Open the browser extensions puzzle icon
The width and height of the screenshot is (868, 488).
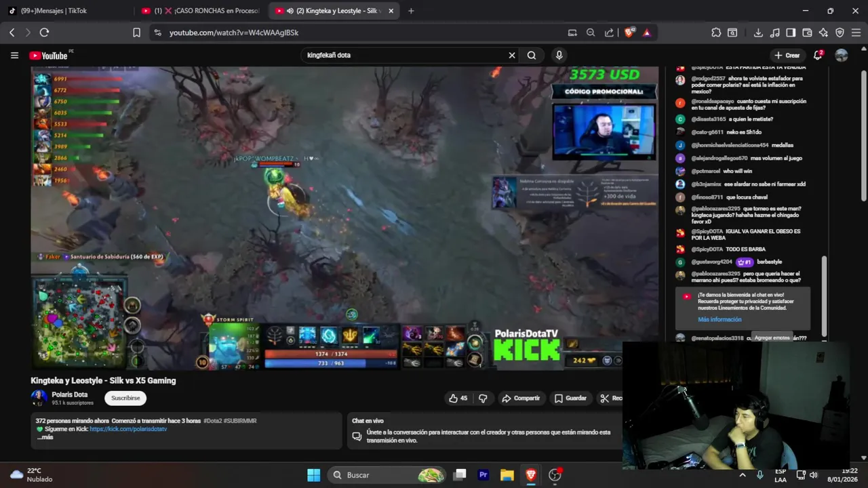point(716,33)
